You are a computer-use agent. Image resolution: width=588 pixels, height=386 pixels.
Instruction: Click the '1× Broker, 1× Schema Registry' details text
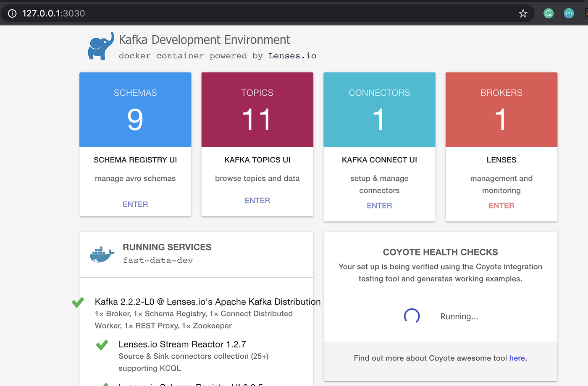coord(194,320)
